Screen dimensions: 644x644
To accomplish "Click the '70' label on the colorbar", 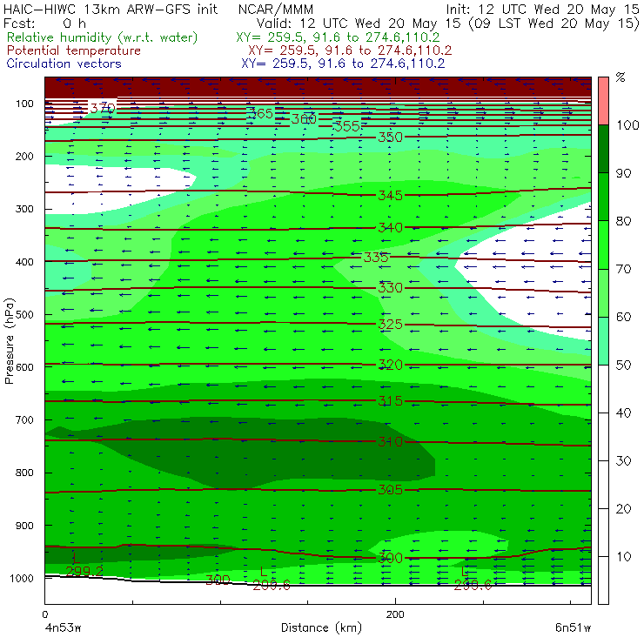I will [623, 269].
